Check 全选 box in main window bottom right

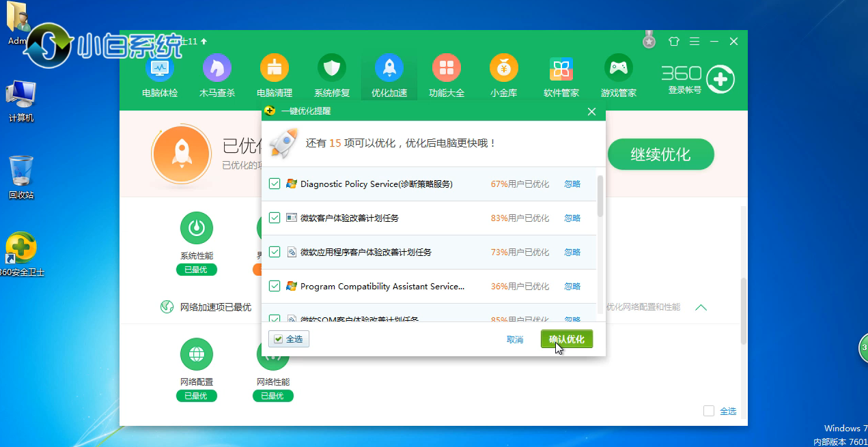(709, 411)
